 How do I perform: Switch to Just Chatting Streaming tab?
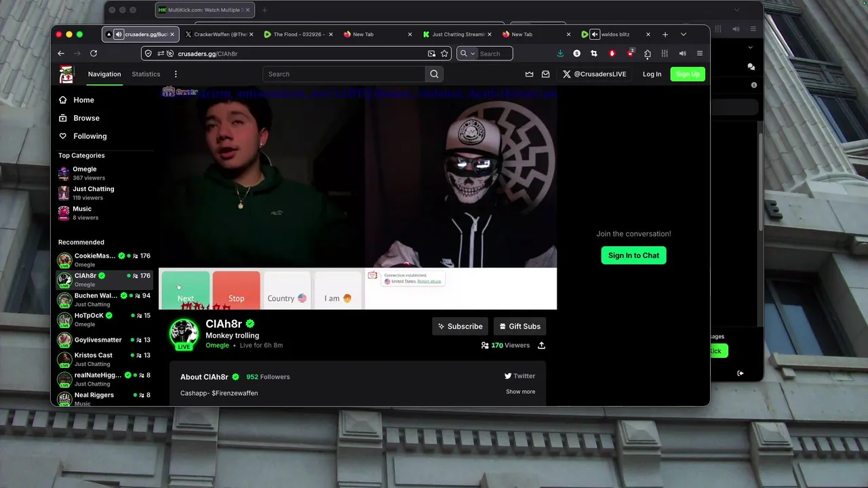(x=457, y=34)
